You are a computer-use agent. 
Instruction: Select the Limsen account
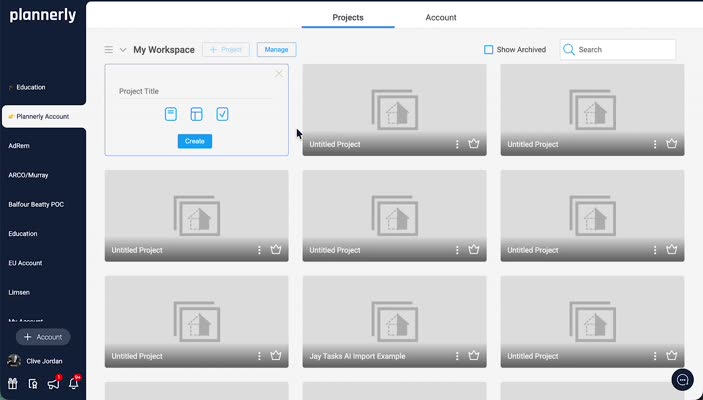19,292
